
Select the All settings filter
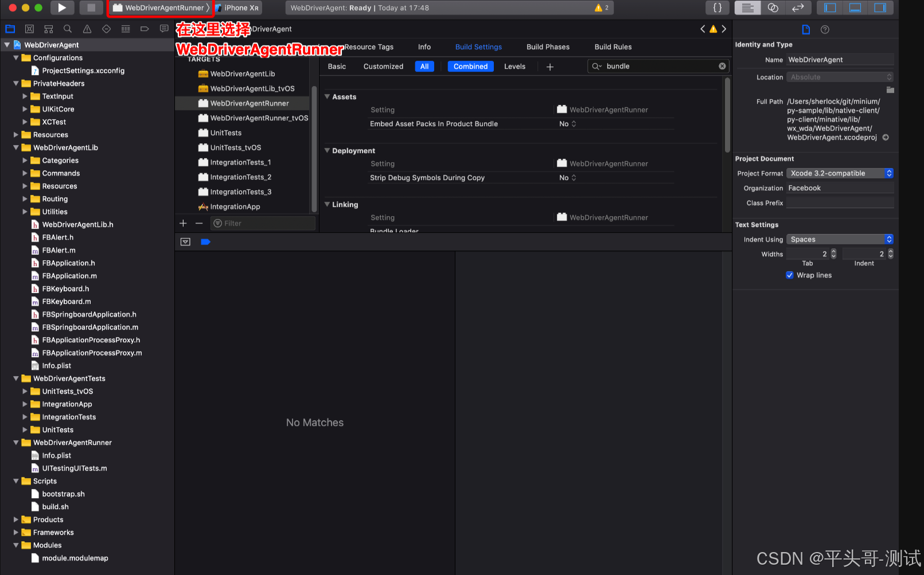coord(424,67)
